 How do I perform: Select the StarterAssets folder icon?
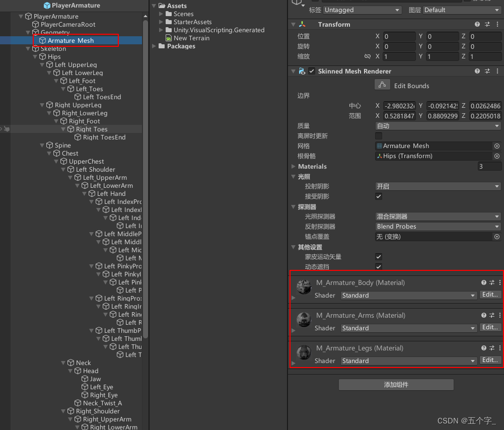(x=169, y=22)
